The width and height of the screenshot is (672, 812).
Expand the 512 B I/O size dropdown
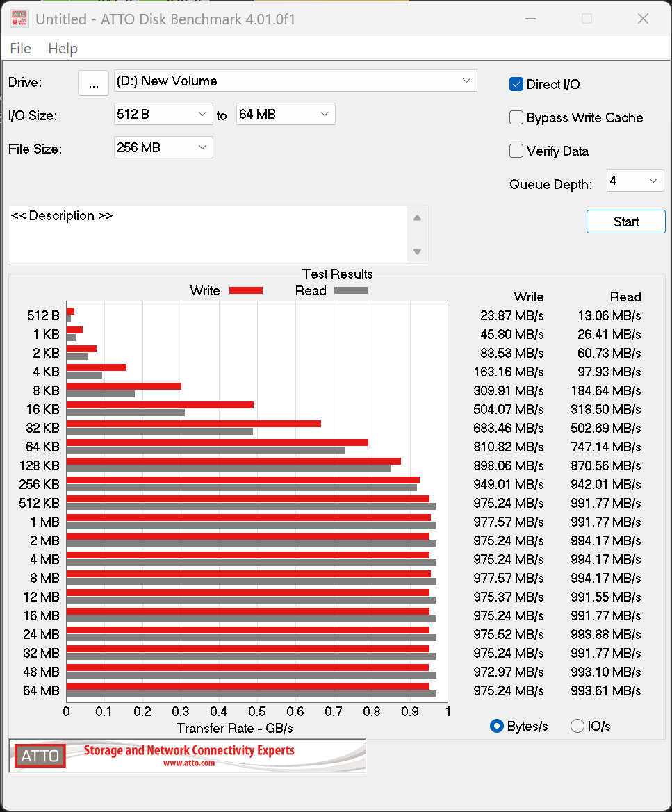(x=163, y=114)
